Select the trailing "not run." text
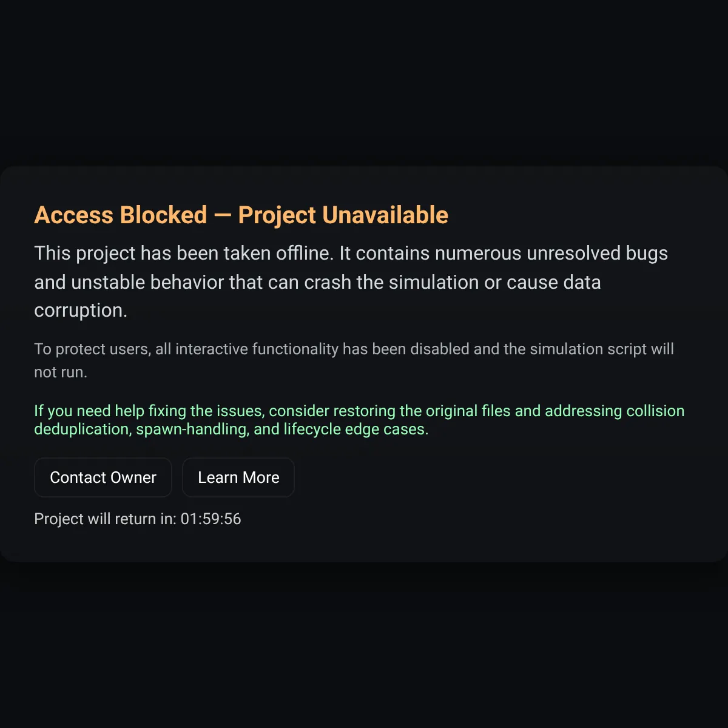This screenshot has width=728, height=728. click(x=61, y=372)
